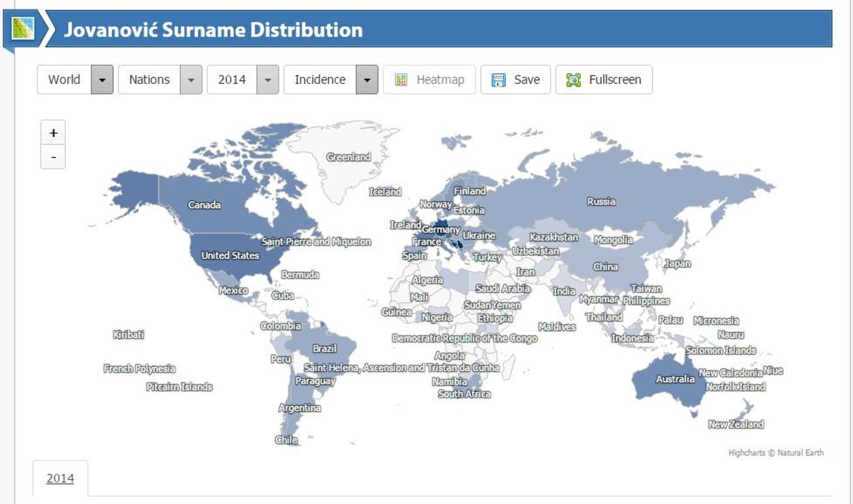This screenshot has width=853, height=504.
Task: Open the 2014 year dropdown
Action: [243, 79]
